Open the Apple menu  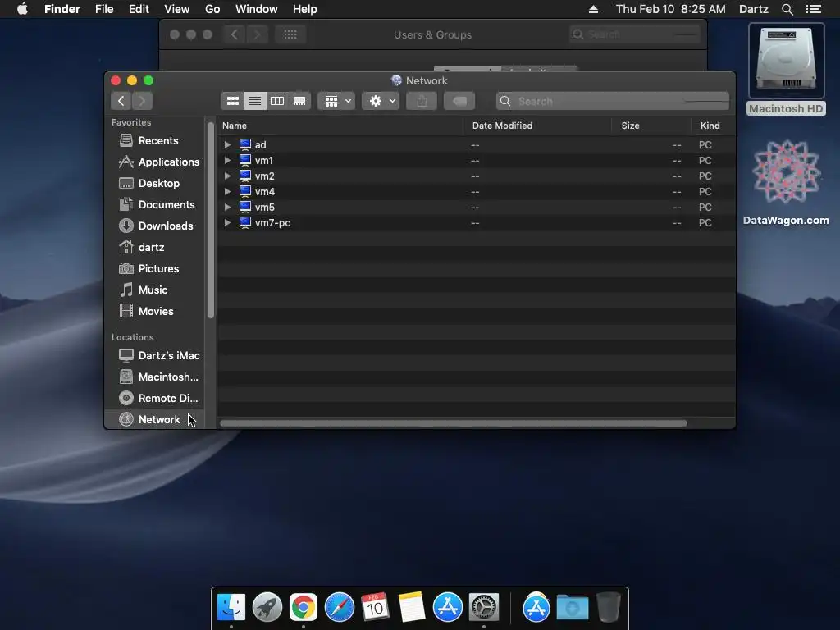[22, 9]
